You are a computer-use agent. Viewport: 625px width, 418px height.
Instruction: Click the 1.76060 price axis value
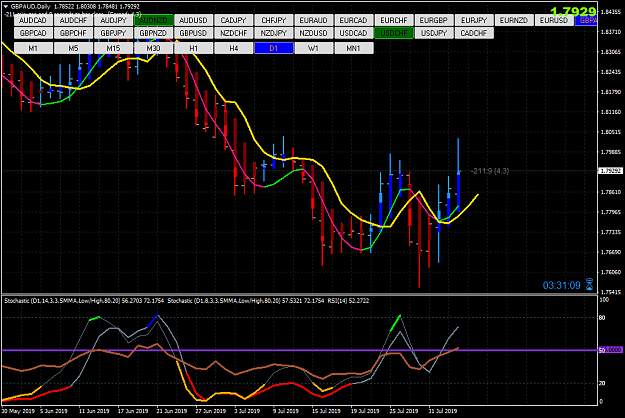click(x=611, y=272)
